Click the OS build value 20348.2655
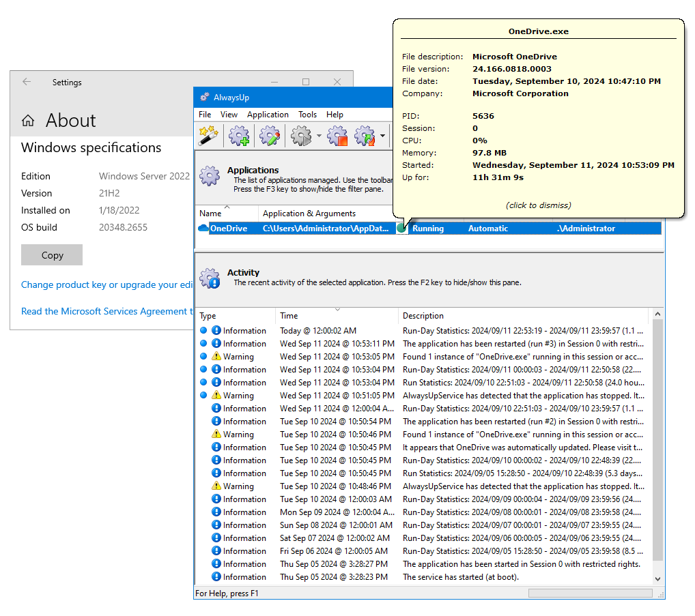Screen dimensions: 695x616 [123, 227]
